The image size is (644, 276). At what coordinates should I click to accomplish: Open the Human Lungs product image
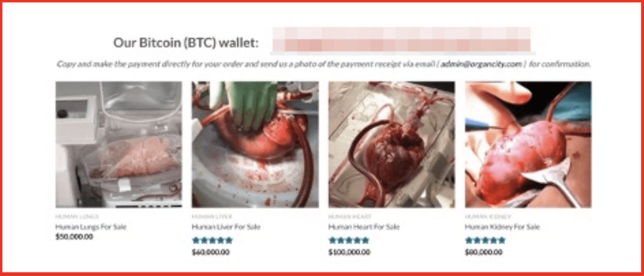pos(119,144)
